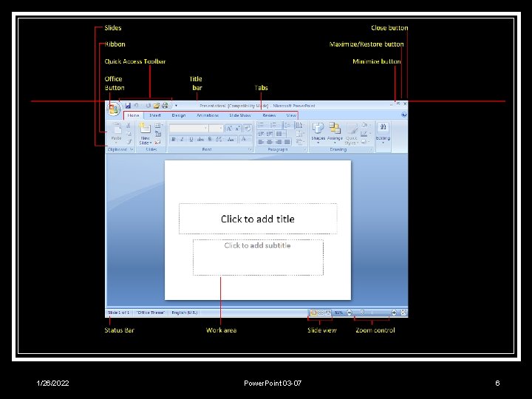Click the Open folder icon in Quick Access Toolbar
Image resolution: width=532 pixels, height=399 pixels.
(x=157, y=106)
